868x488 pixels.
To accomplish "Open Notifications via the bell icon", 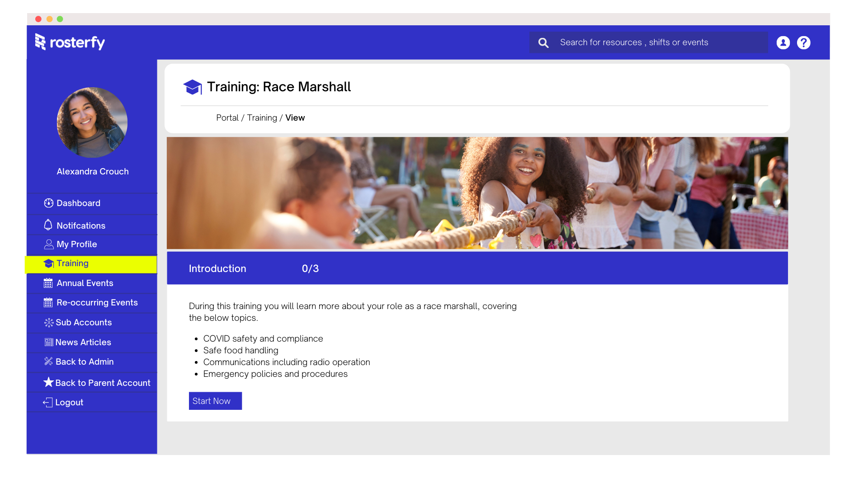I will click(x=48, y=225).
